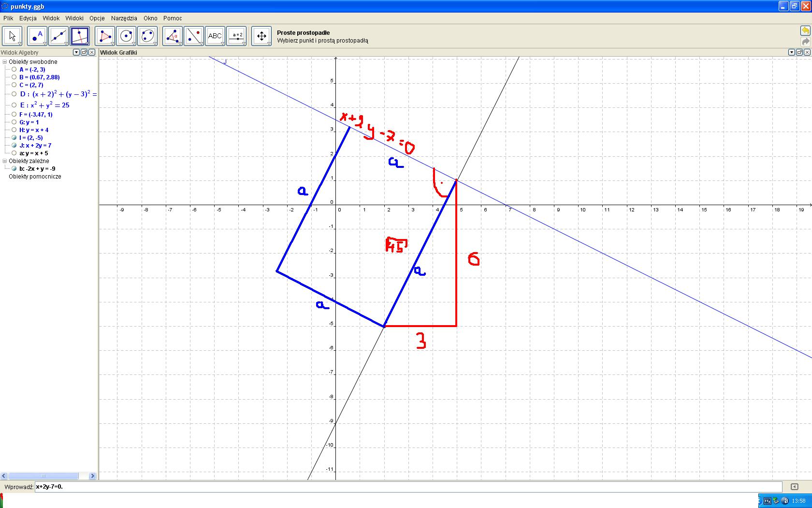
Task: Select the Ellipse conic tool
Action: point(147,36)
